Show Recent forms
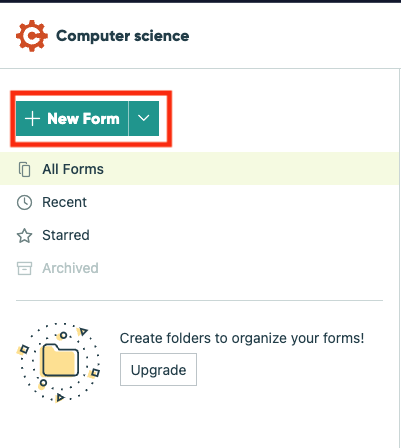The image size is (401, 448). tap(199, 202)
